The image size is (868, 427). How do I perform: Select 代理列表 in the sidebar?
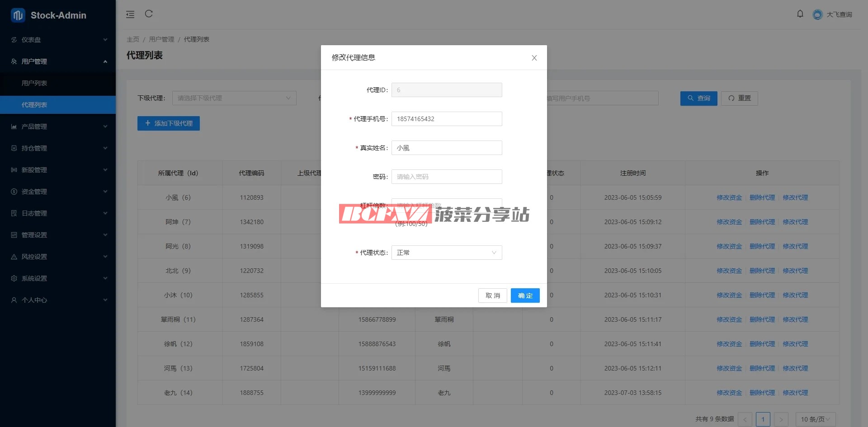tap(34, 105)
